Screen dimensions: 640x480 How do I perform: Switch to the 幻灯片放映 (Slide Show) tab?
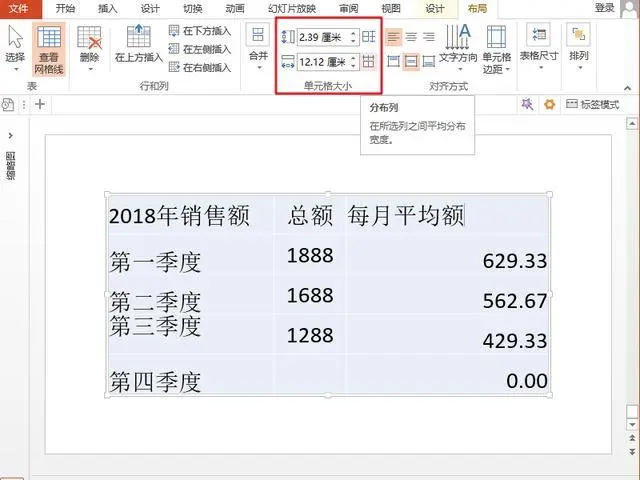point(292,9)
